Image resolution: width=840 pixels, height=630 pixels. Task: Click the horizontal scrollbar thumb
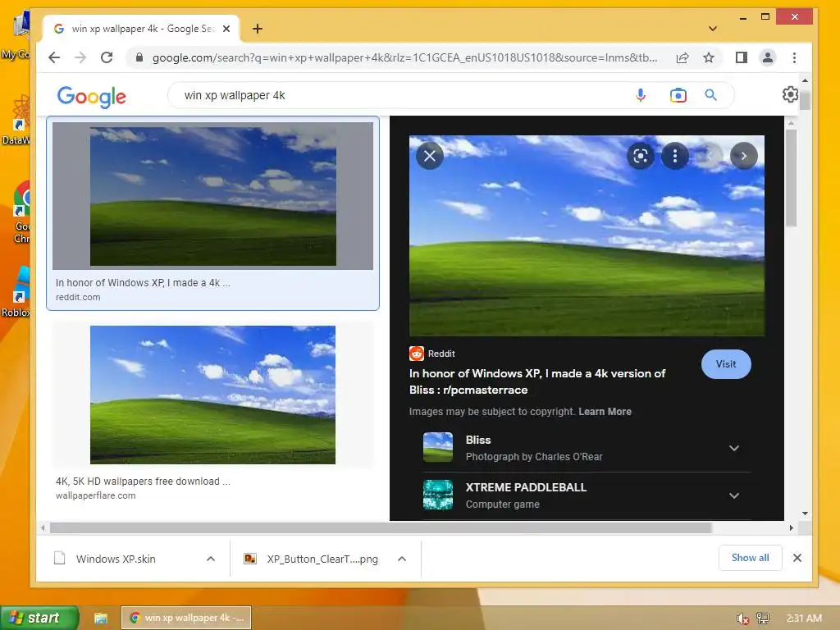tap(381, 527)
